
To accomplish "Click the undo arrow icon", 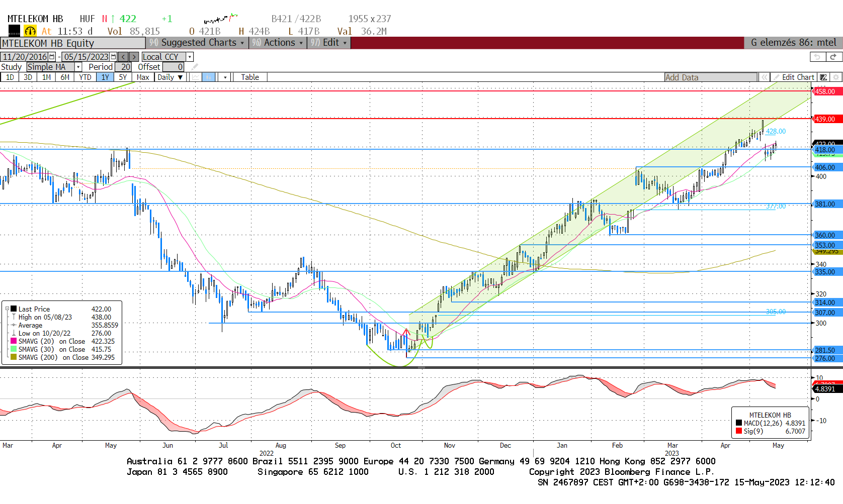I will 817,57.
